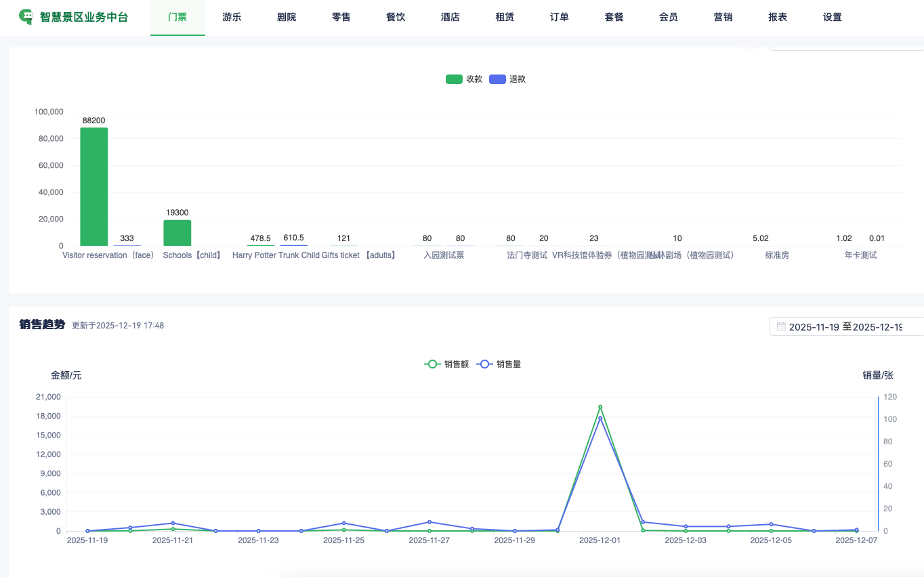Toggle the blue 退款 legend series
924x577 pixels.
[x=507, y=79]
